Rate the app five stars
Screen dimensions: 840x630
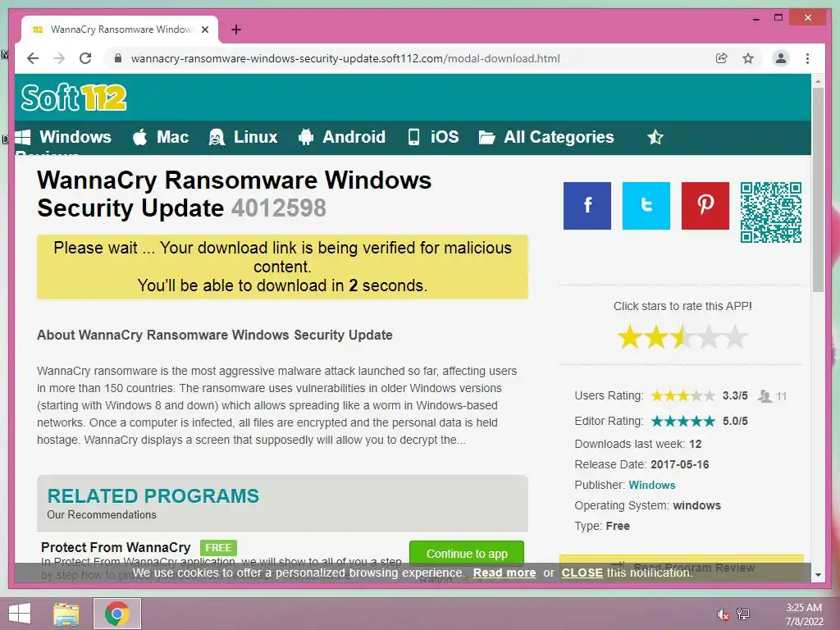click(735, 337)
